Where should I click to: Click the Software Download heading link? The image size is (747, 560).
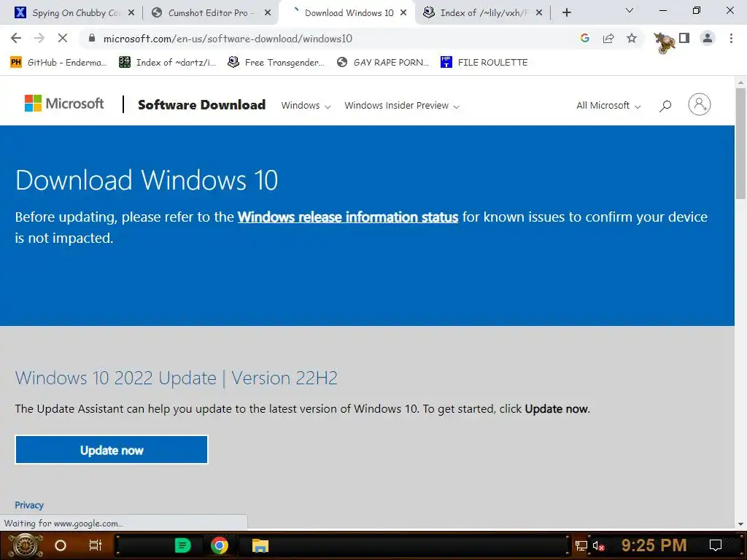(201, 105)
